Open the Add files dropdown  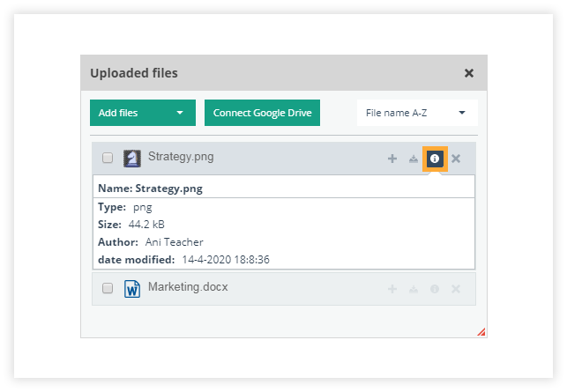[143, 113]
